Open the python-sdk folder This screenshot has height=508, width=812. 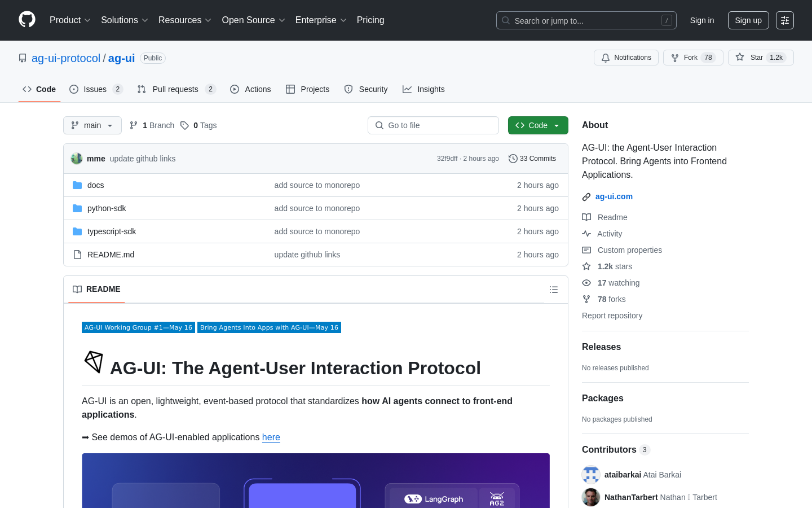(107, 208)
